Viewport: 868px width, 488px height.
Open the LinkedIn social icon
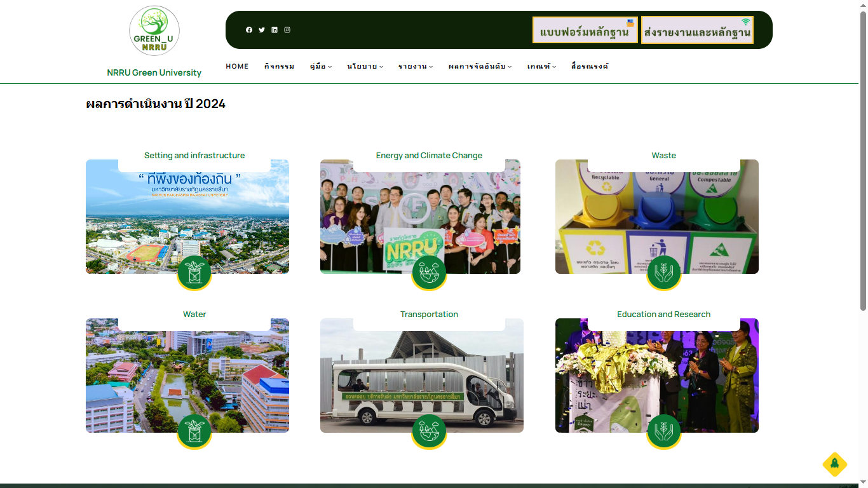(275, 30)
